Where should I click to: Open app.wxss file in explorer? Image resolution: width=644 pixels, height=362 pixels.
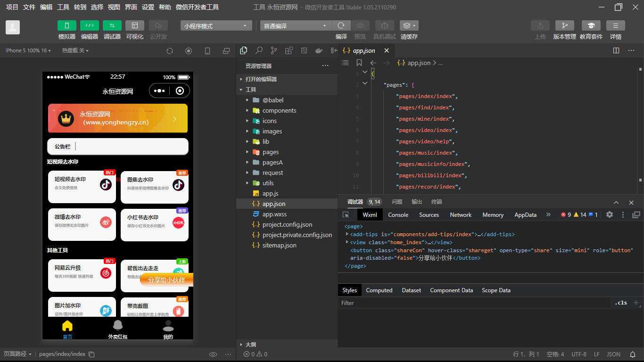tap(274, 214)
